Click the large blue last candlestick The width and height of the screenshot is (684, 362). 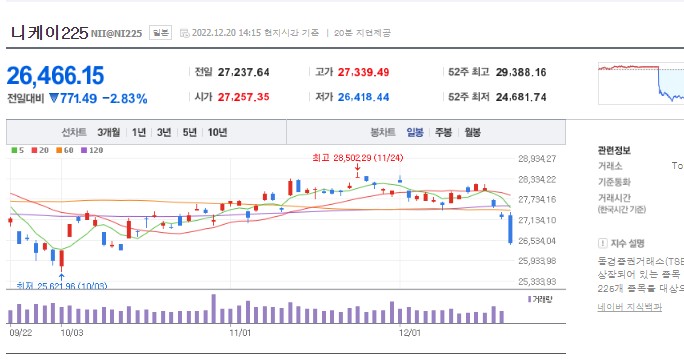point(510,229)
